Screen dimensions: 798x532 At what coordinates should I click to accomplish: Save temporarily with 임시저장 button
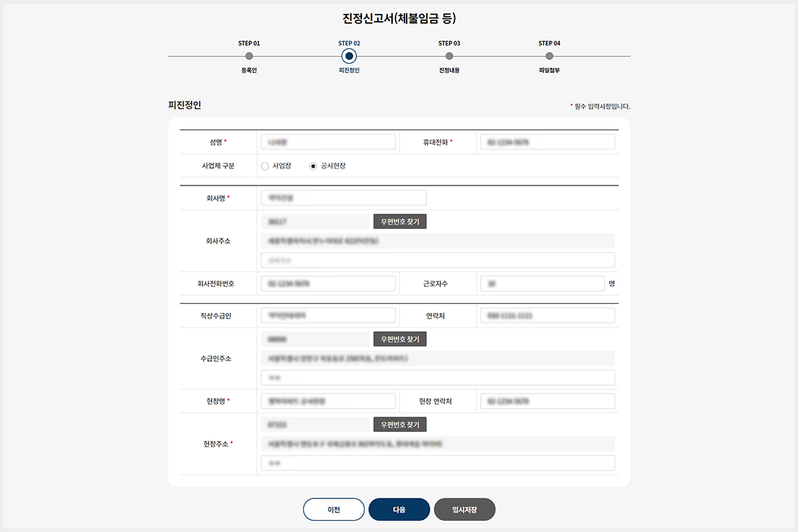coord(464,510)
